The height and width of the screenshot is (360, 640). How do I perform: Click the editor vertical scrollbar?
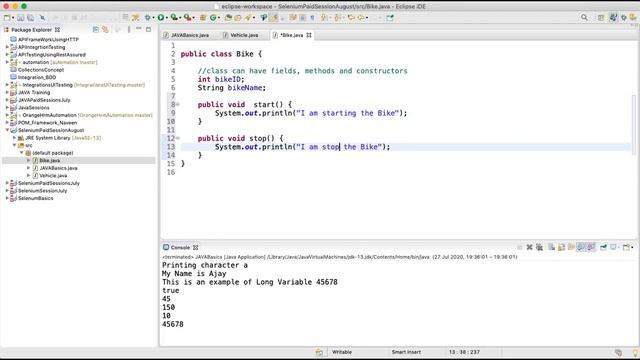pyautogui.click(x=634, y=124)
